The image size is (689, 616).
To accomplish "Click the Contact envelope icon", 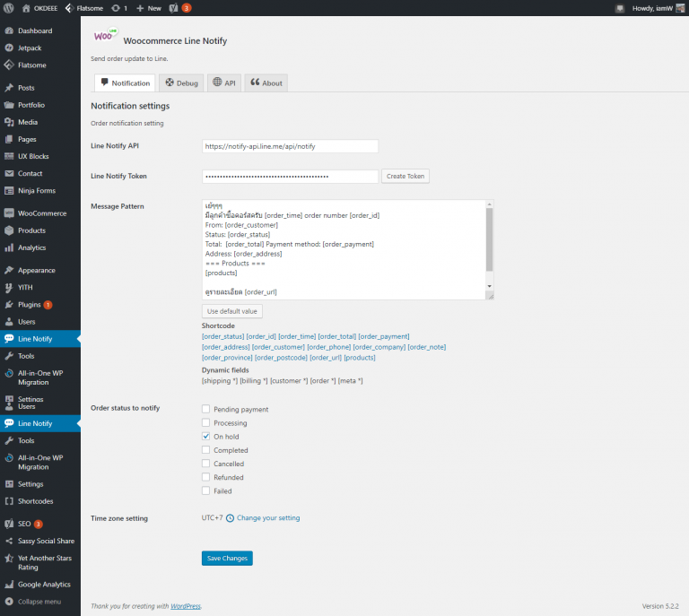I will 9,173.
